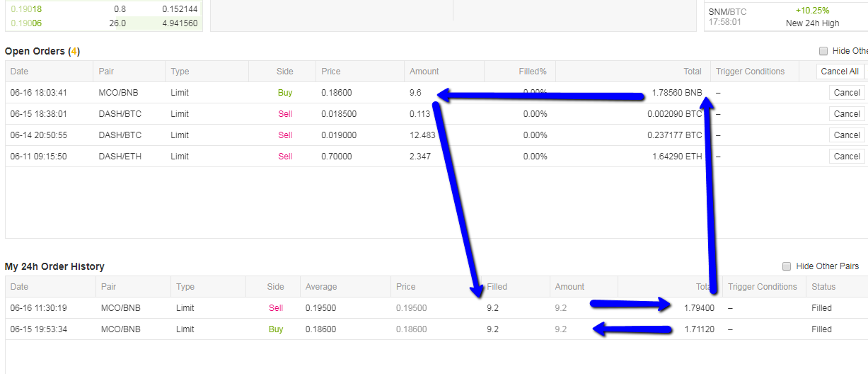Select the 0.19018 price in the order book
Image resolution: width=868 pixels, height=374 pixels.
(x=26, y=9)
